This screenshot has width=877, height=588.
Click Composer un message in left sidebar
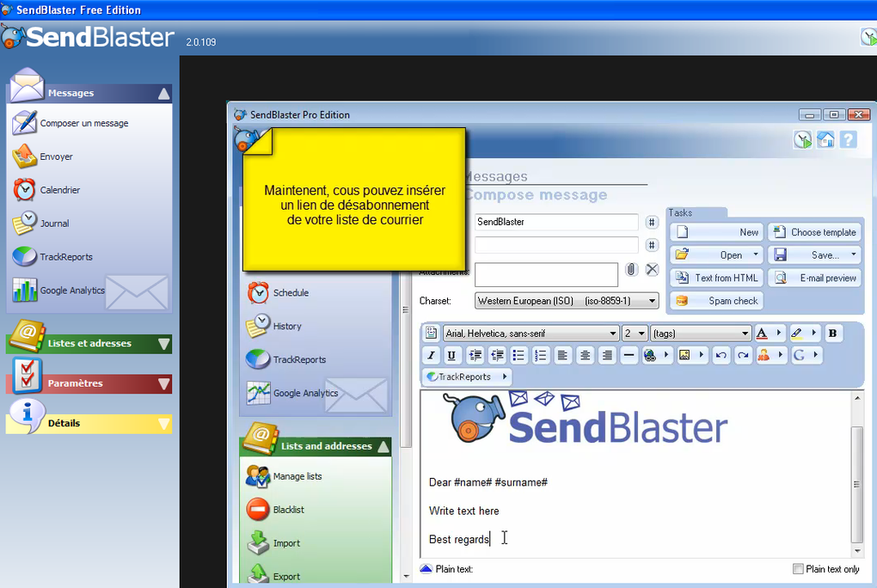[71, 123]
